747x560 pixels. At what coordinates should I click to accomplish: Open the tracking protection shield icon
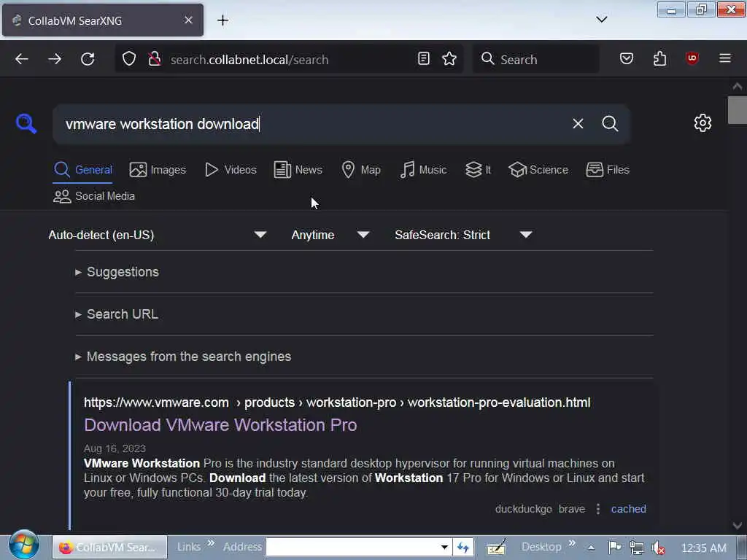[x=129, y=59]
